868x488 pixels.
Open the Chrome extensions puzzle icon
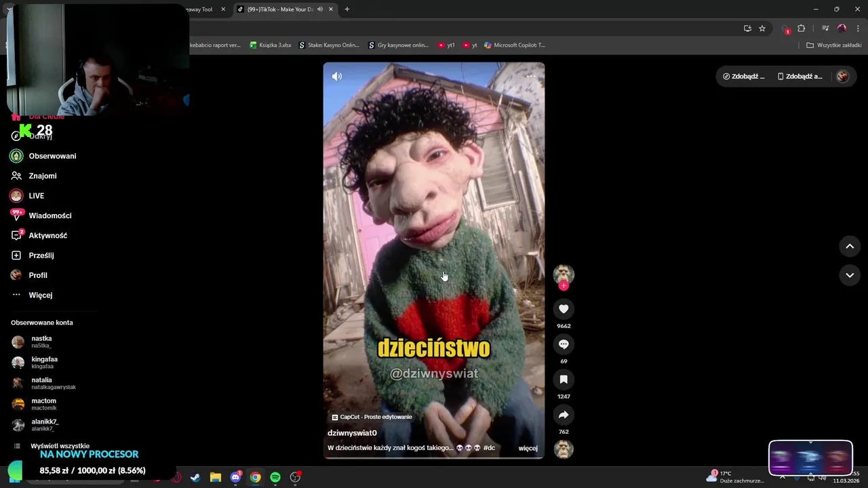coord(801,28)
